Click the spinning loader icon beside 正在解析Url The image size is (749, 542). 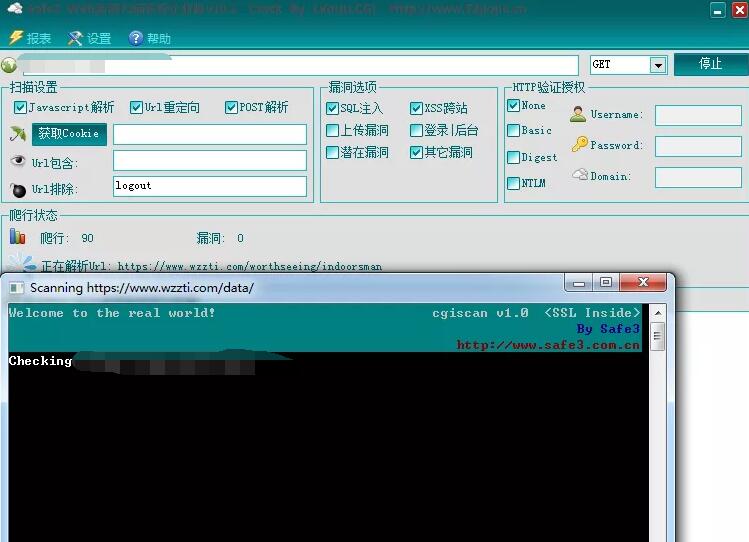click(21, 262)
